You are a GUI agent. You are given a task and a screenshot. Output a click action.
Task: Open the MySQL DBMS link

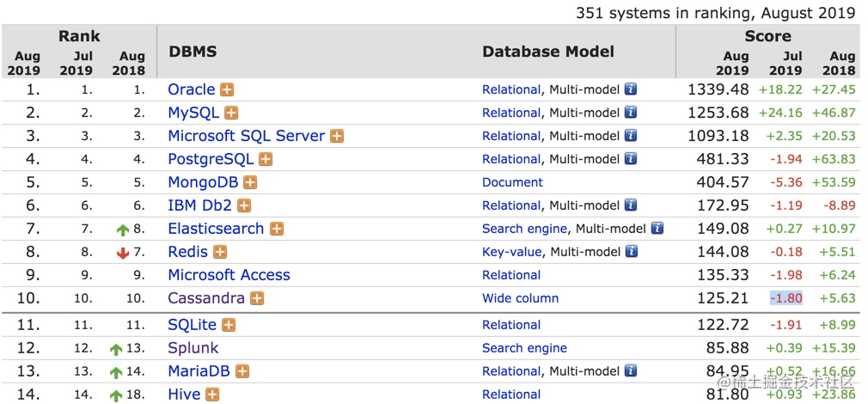pos(193,113)
